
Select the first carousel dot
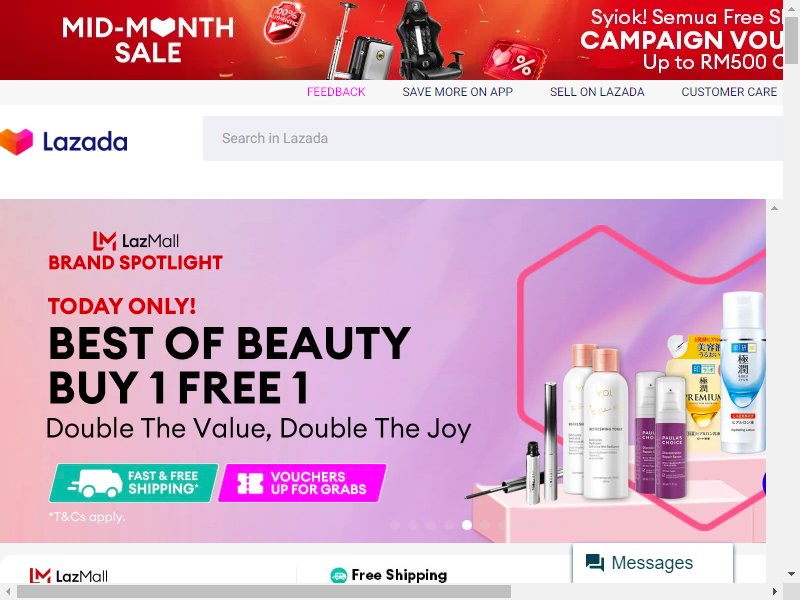click(x=395, y=524)
